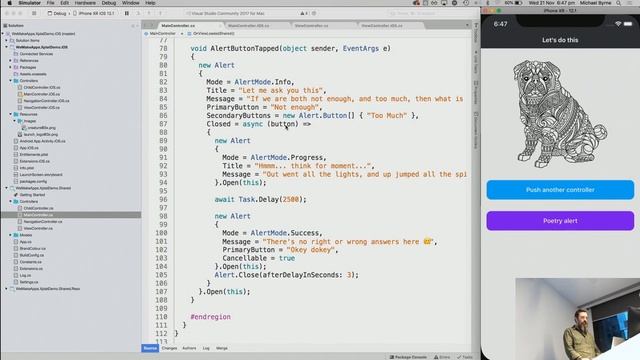Switch to the Log view tab
This screenshot has width=640, height=360.
pyautogui.click(x=206, y=348)
